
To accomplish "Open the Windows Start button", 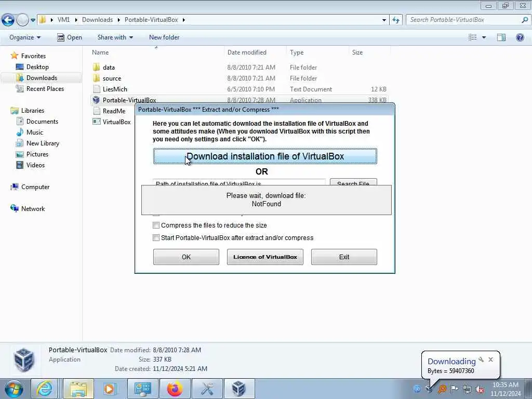I will pos(14,389).
